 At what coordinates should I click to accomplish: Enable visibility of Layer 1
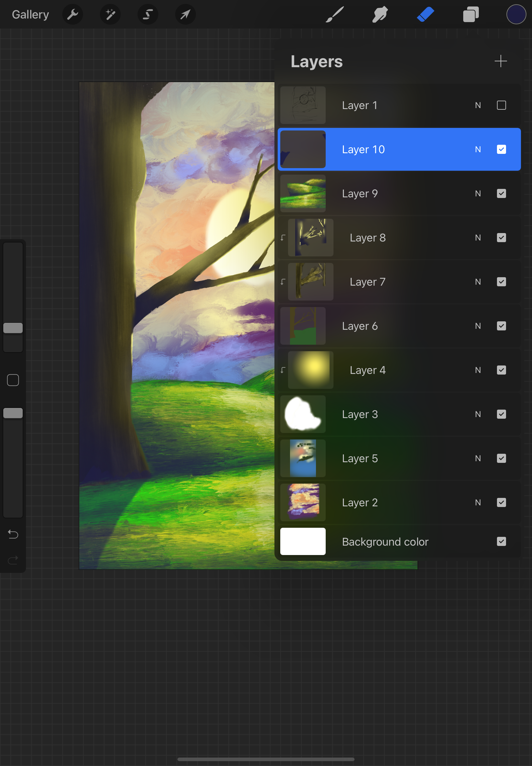click(x=502, y=105)
